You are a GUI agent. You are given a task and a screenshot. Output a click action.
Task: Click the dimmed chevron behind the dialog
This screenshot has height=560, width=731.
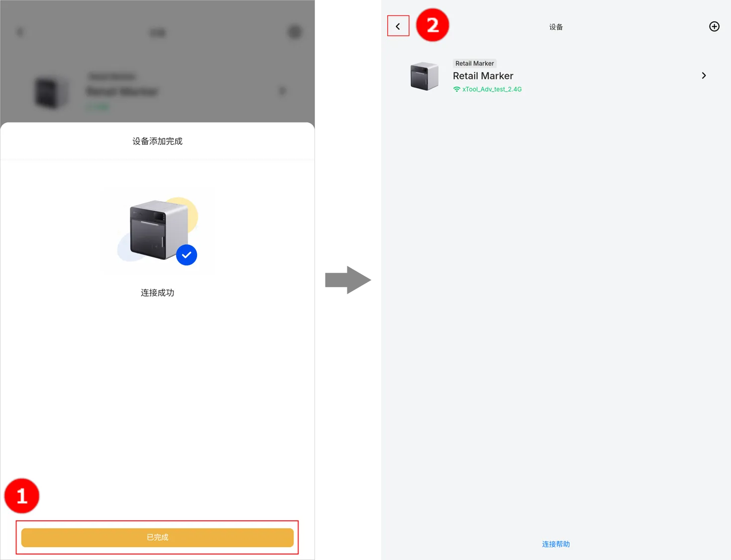[282, 91]
